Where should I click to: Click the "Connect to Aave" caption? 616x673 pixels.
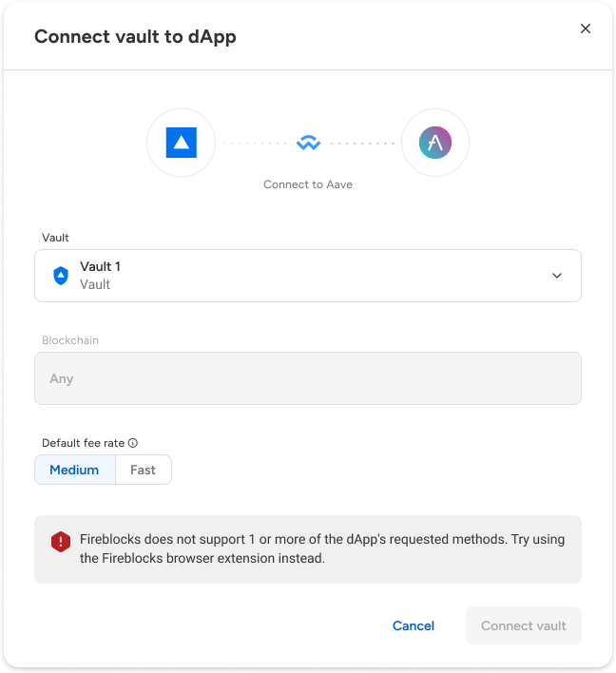click(308, 184)
